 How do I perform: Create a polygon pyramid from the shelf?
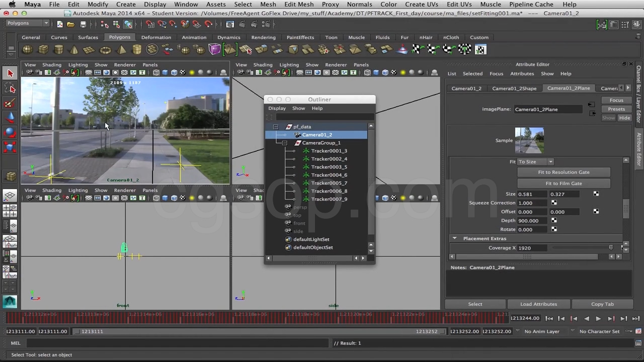click(x=121, y=49)
